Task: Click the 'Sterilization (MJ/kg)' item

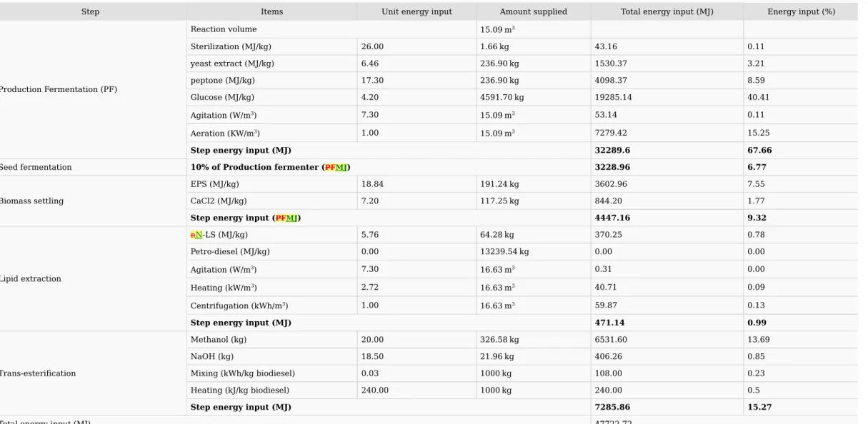Action: (230, 46)
